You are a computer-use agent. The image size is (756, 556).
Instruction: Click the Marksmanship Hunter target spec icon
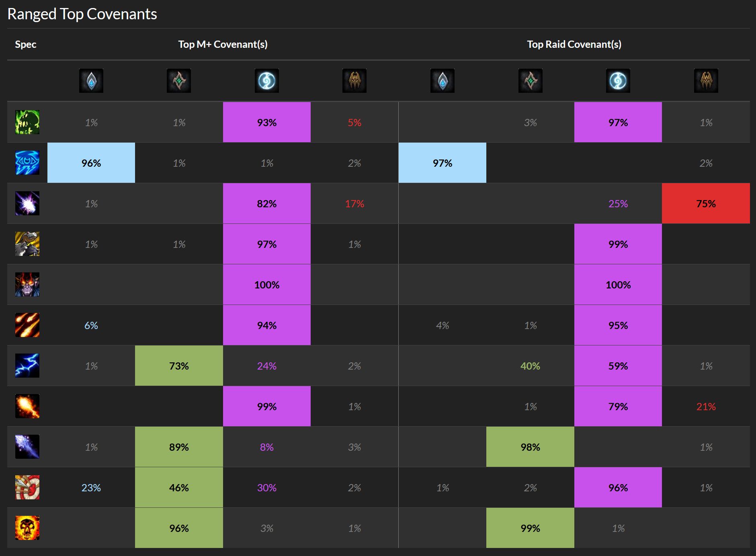point(27,487)
